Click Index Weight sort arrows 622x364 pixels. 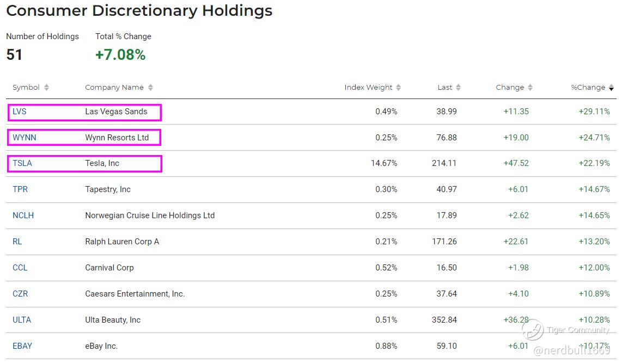[399, 88]
